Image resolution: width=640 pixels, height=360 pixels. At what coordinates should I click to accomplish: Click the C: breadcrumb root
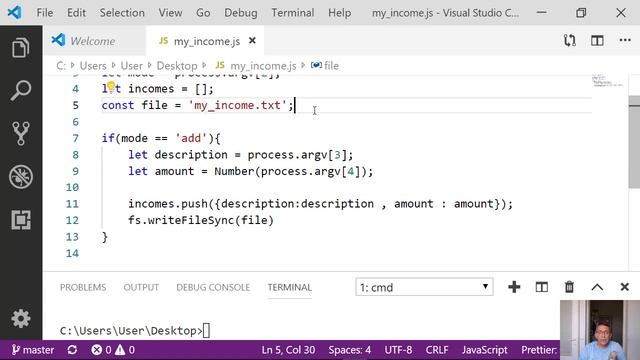click(61, 66)
